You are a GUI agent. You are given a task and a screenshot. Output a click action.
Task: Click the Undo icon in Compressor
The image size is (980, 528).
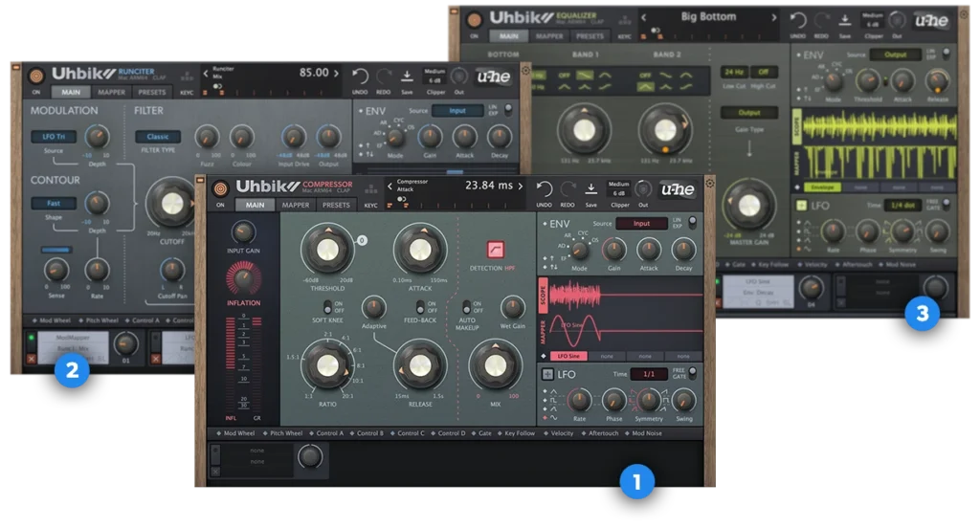click(x=545, y=187)
